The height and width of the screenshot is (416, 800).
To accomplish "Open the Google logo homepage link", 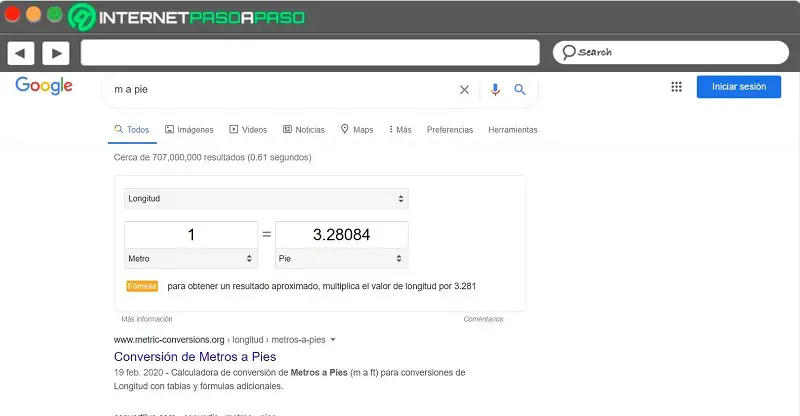I will (44, 86).
